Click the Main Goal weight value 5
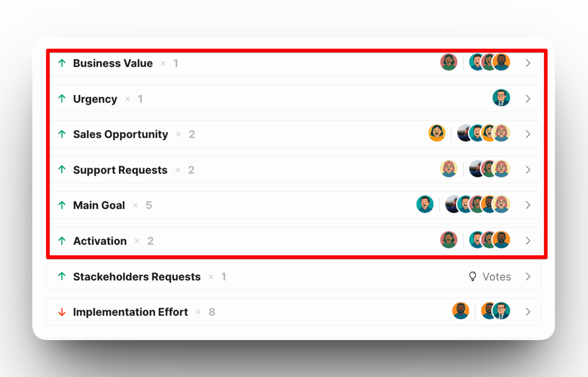This screenshot has width=588, height=377. [x=149, y=206]
